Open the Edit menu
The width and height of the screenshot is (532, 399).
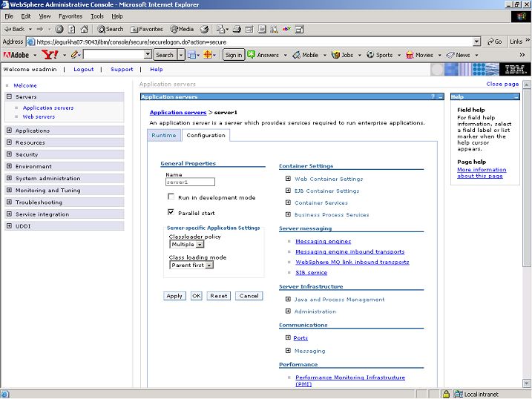click(26, 16)
